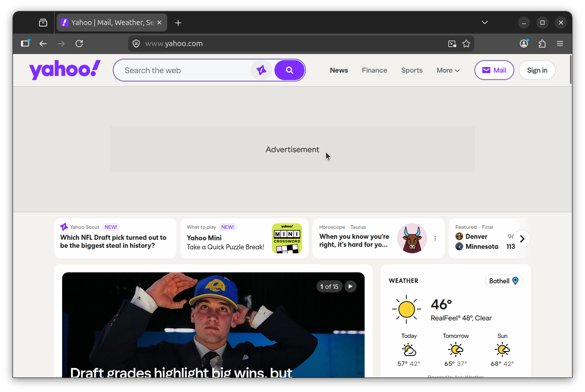Go to the Finance section

click(x=375, y=70)
